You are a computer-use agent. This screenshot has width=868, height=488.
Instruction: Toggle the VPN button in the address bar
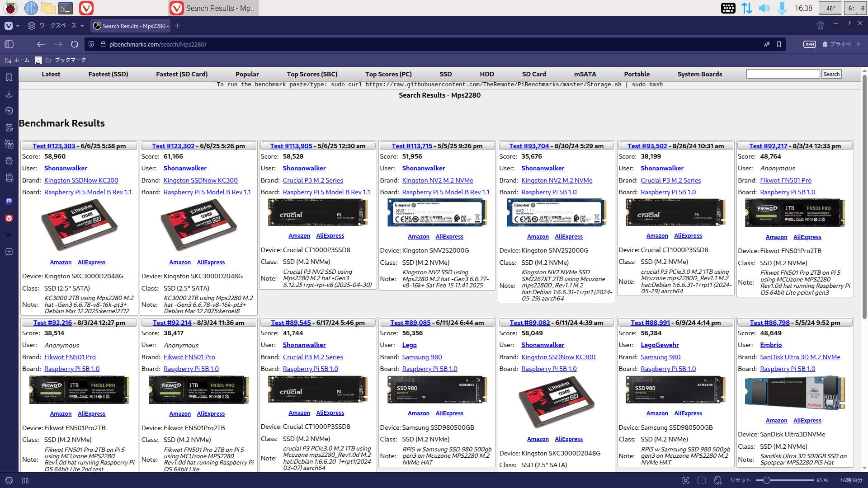coord(809,44)
